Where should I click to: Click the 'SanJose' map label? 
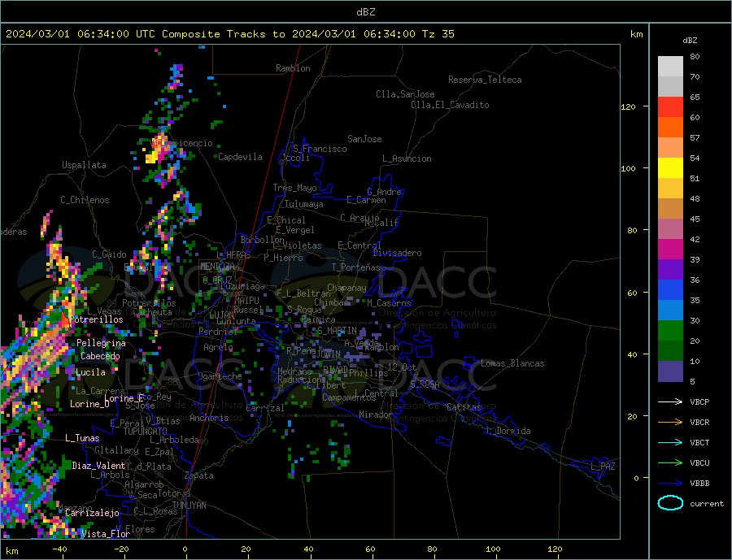click(x=364, y=139)
